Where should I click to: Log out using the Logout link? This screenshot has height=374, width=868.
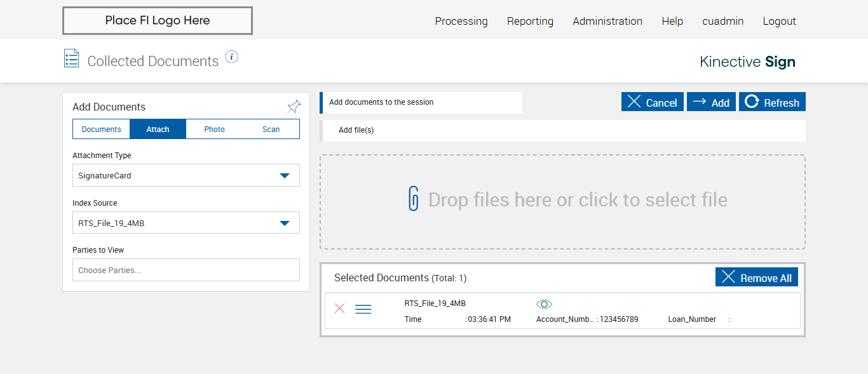779,21
